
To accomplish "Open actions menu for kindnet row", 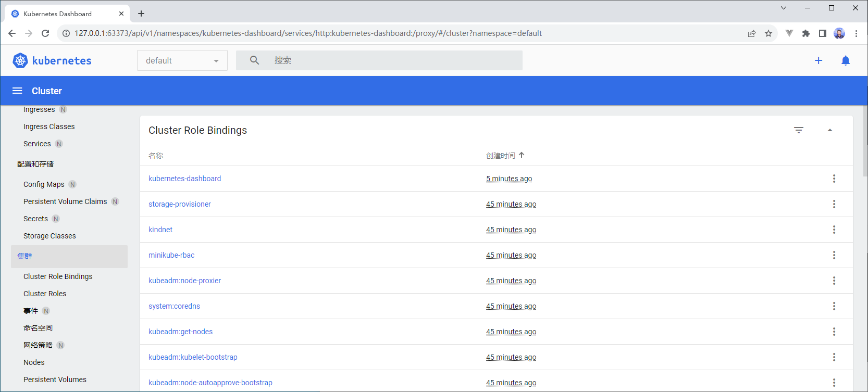I will (834, 230).
